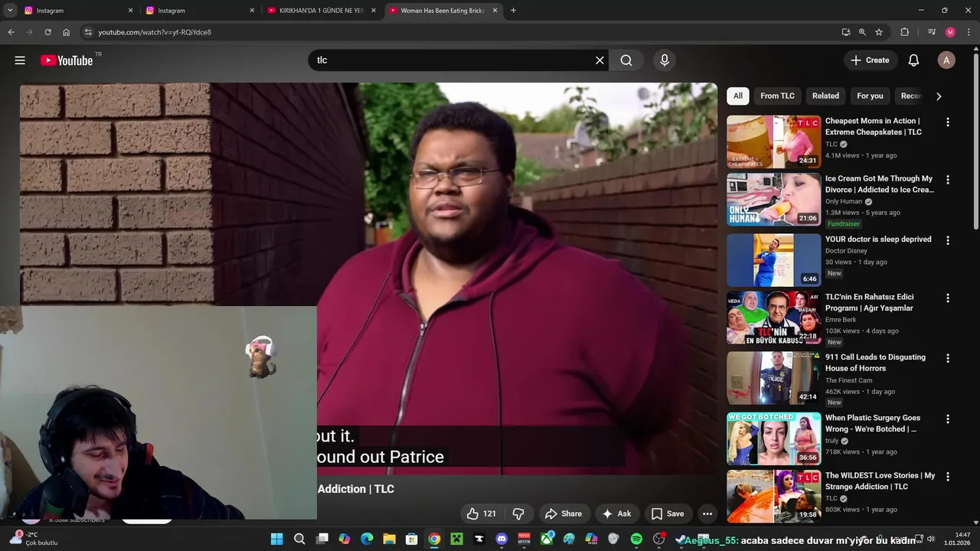Open Discord from the taskbar
This screenshot has width=980, height=551.
point(501,539)
